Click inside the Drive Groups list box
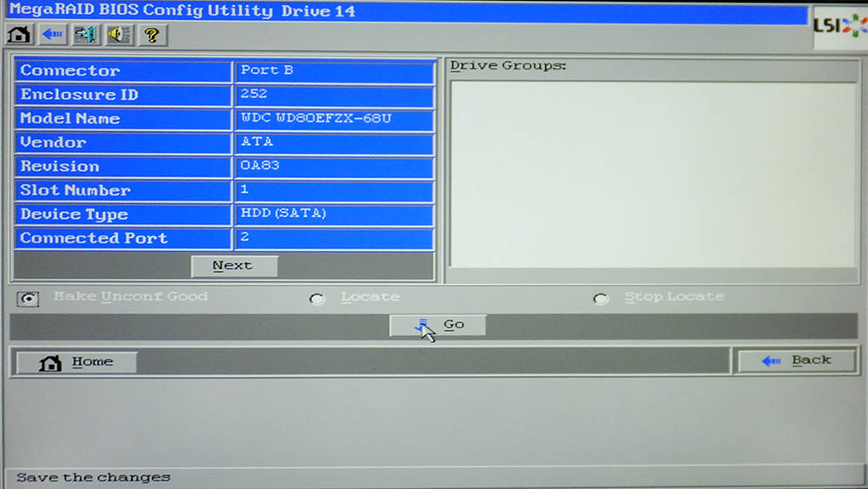The width and height of the screenshot is (868, 489). coord(654,175)
